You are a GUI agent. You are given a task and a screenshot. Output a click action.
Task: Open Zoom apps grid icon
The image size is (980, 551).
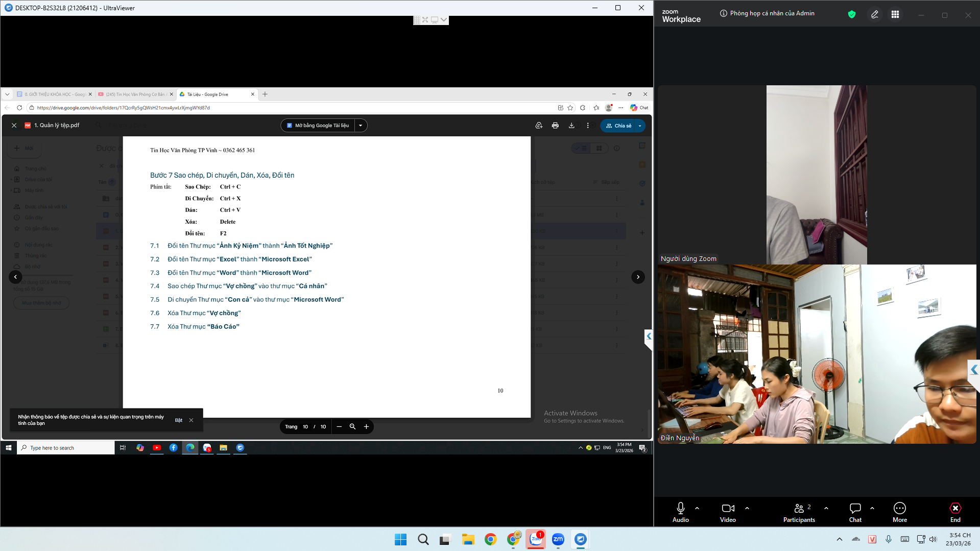click(895, 15)
